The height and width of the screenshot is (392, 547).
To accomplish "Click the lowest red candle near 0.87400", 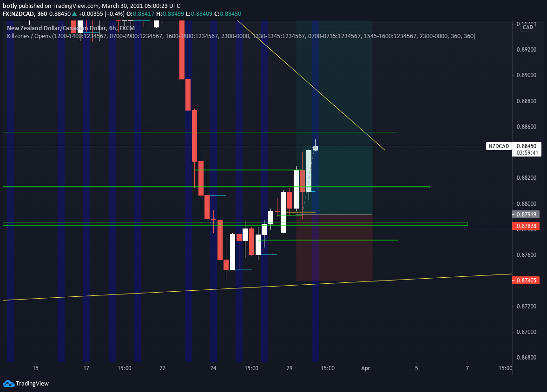I will [226, 265].
